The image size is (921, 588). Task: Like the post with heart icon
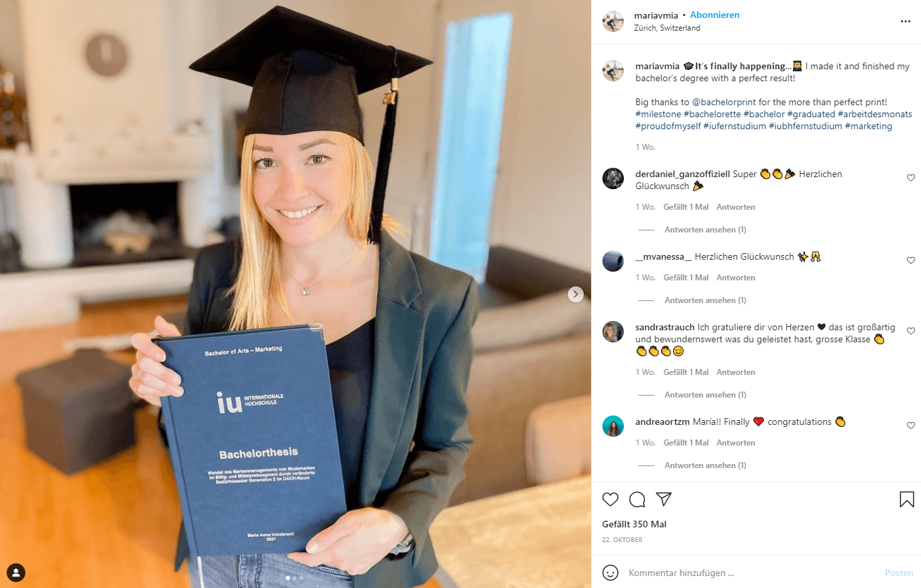610,499
